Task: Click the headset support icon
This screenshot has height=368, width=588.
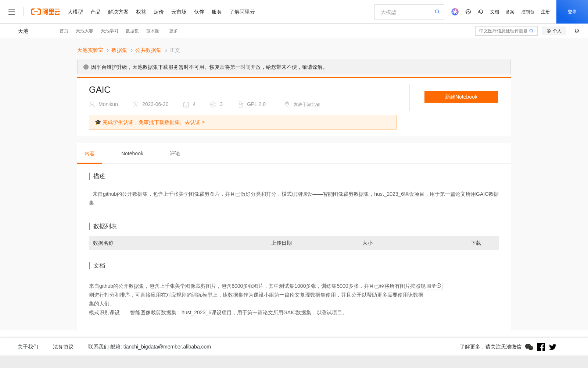Action: pos(481,12)
